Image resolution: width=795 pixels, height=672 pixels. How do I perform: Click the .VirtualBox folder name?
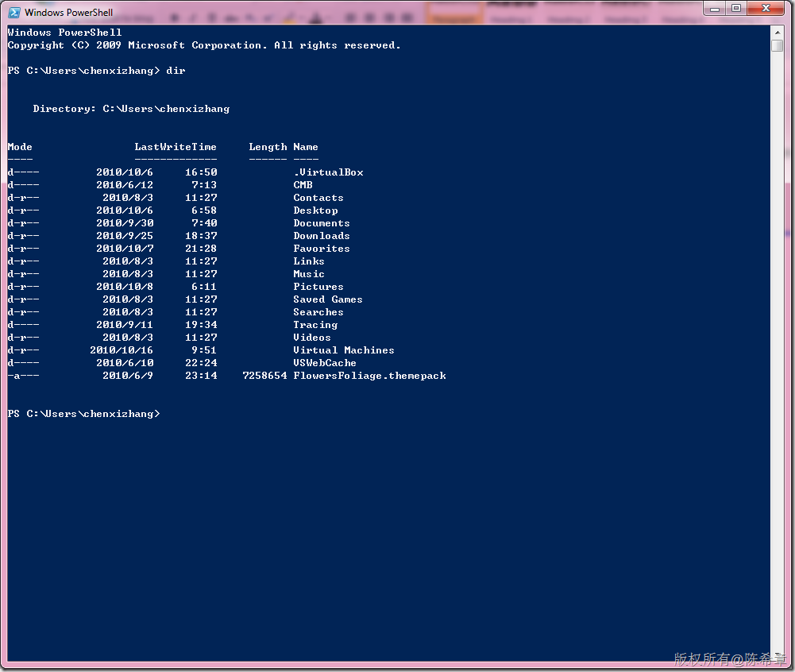(x=329, y=172)
